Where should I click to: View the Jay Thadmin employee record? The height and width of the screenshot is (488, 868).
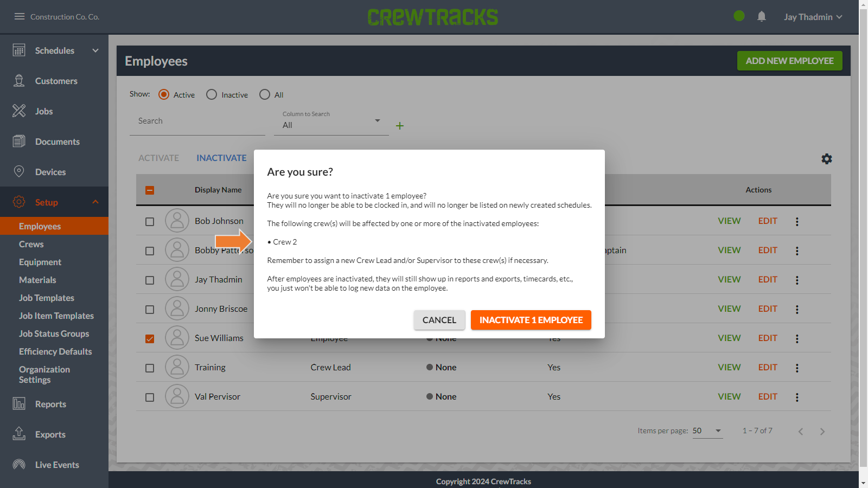[729, 279]
